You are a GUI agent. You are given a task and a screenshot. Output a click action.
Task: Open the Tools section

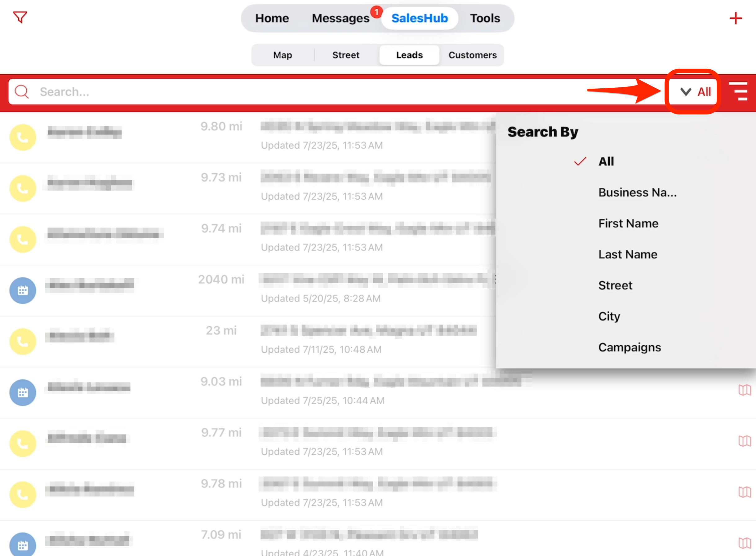(485, 18)
